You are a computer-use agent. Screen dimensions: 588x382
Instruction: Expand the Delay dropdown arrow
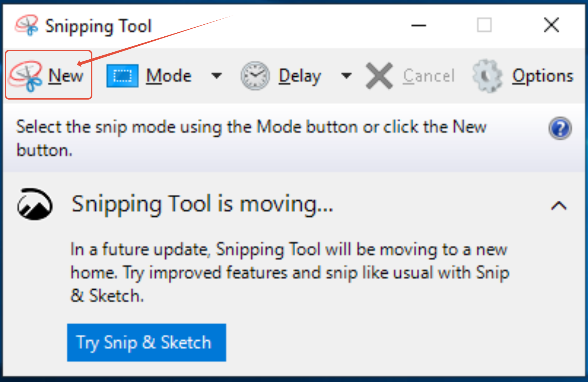(347, 76)
